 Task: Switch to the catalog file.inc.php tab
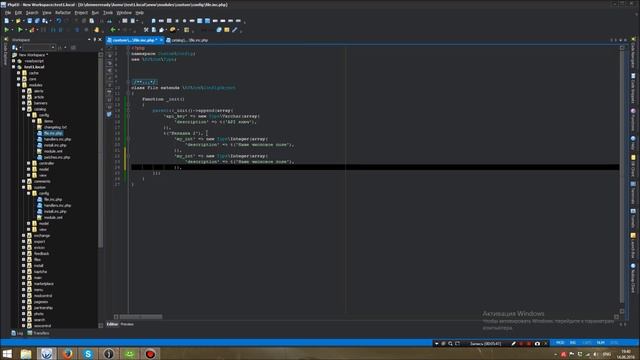pyautogui.click(x=187, y=40)
